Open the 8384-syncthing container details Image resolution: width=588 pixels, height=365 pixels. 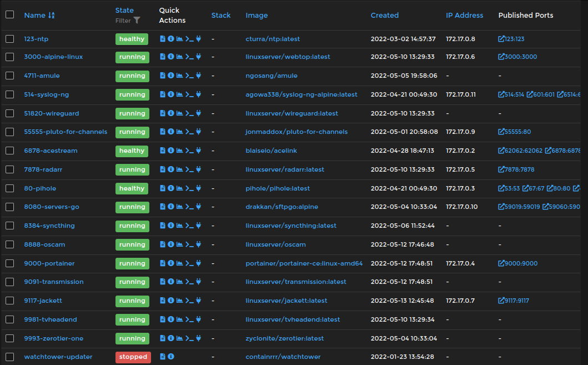pyautogui.click(x=49, y=226)
